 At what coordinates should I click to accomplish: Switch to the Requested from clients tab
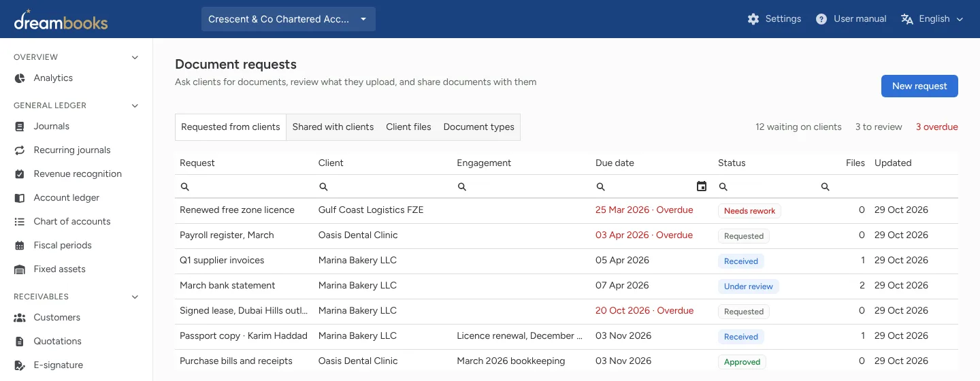coord(231,127)
